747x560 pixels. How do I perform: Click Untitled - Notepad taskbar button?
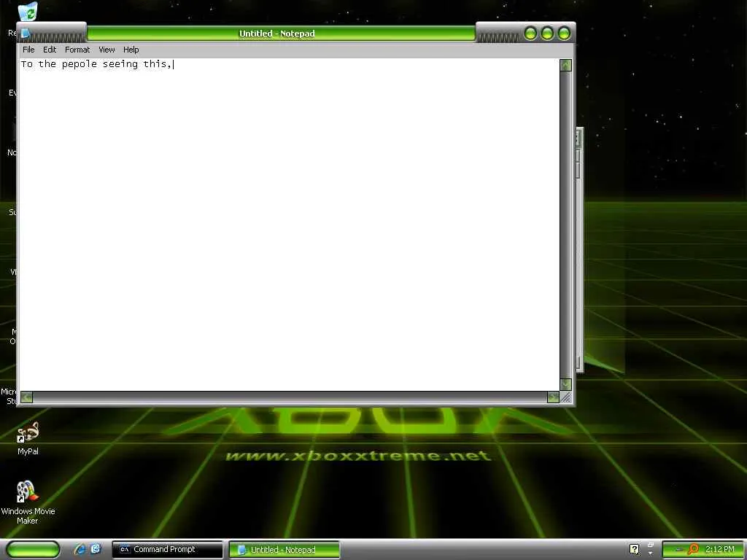(x=285, y=550)
